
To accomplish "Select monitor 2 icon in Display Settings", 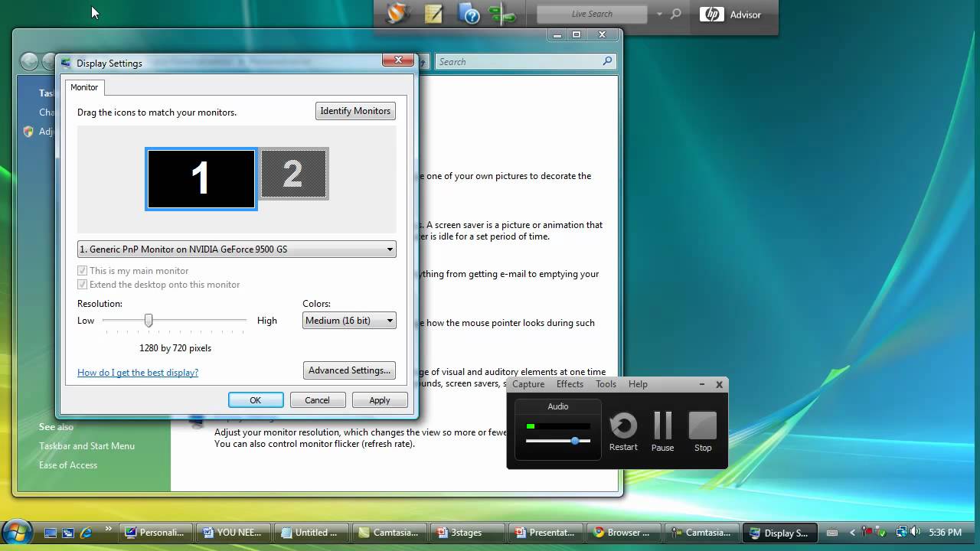I will (294, 174).
